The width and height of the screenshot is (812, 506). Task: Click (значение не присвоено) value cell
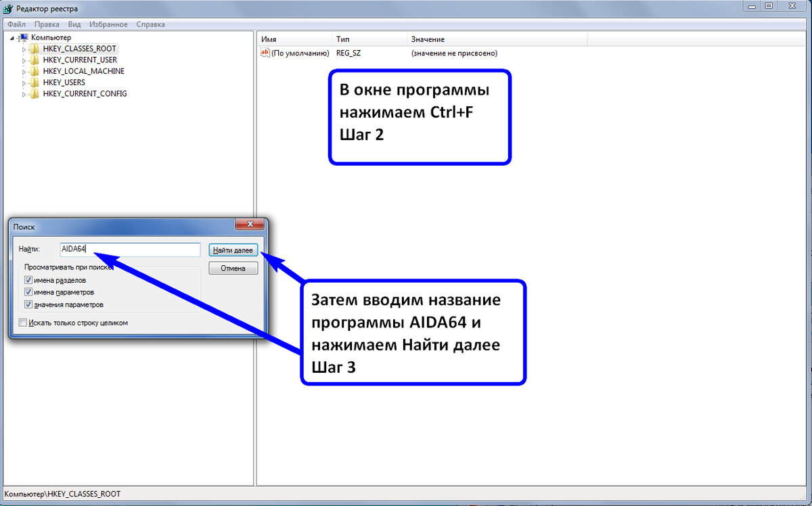pyautogui.click(x=454, y=53)
